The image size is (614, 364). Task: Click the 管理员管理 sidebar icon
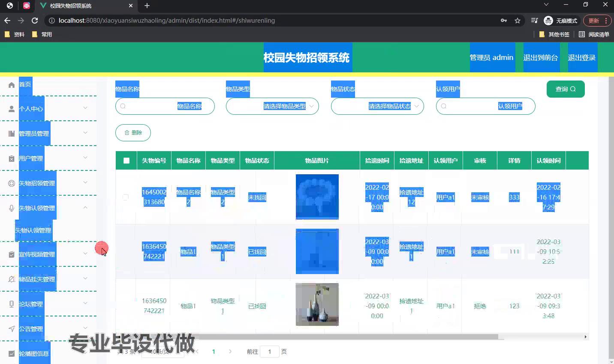(12, 134)
